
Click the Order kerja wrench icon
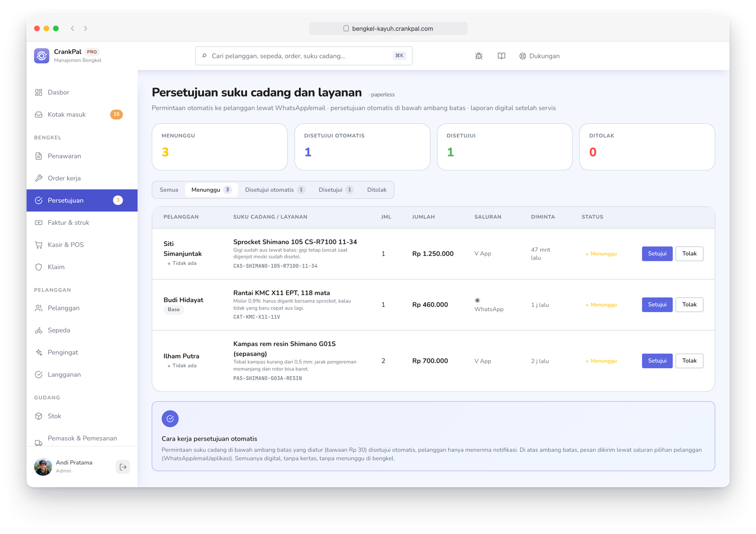39,178
